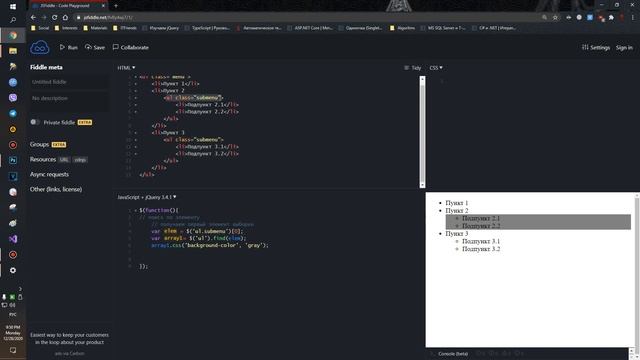This screenshot has height=360, width=640.
Task: Open the Interests bookmarks folder
Action: (x=66, y=28)
